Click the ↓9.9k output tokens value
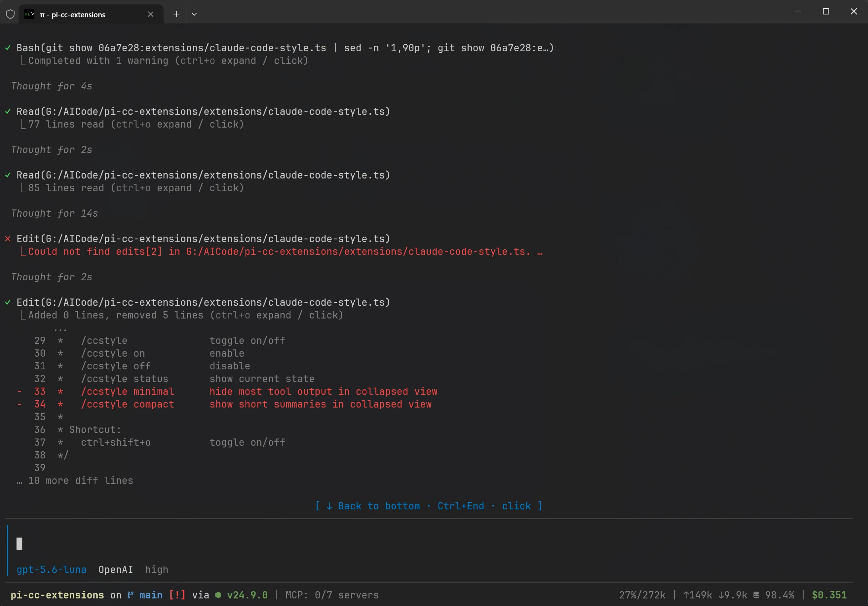 (x=733, y=595)
